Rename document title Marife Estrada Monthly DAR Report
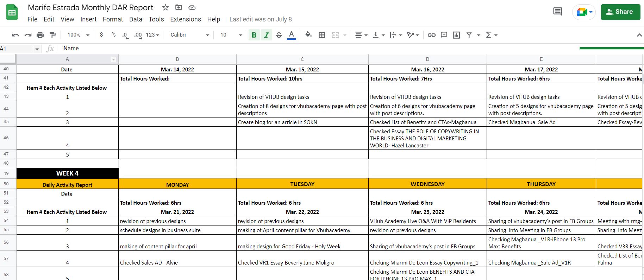Screen dimensions: 644x280 tap(90, 7)
